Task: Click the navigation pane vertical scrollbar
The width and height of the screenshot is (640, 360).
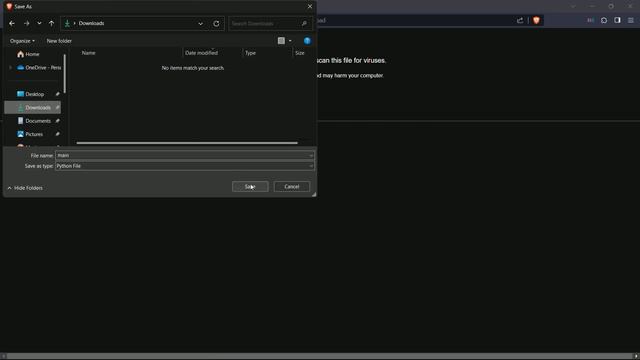Action: pos(64,73)
